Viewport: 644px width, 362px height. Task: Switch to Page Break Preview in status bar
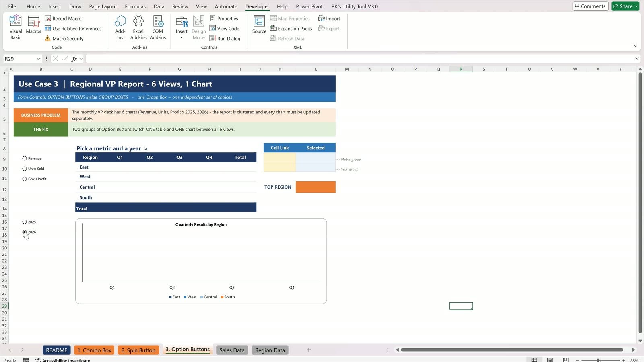tap(566, 360)
